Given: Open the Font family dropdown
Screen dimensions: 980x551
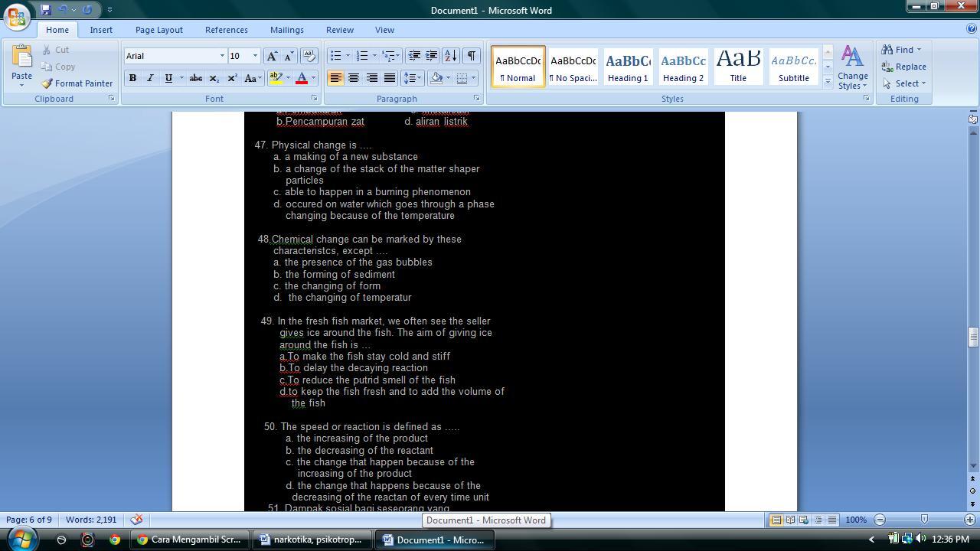Looking at the screenshot, I should [220, 55].
